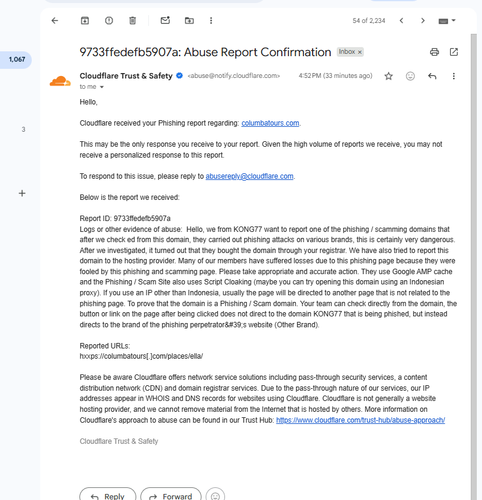Click the Forward button
The height and width of the screenshot is (500, 482).
point(171,495)
